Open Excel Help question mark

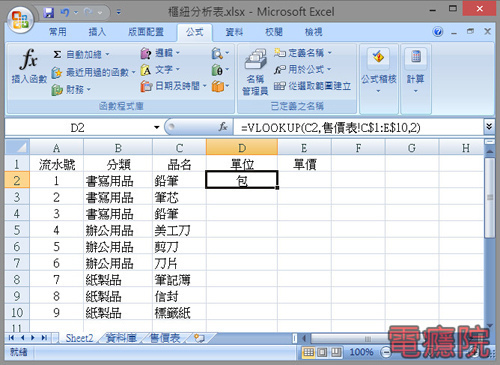pos(438,32)
